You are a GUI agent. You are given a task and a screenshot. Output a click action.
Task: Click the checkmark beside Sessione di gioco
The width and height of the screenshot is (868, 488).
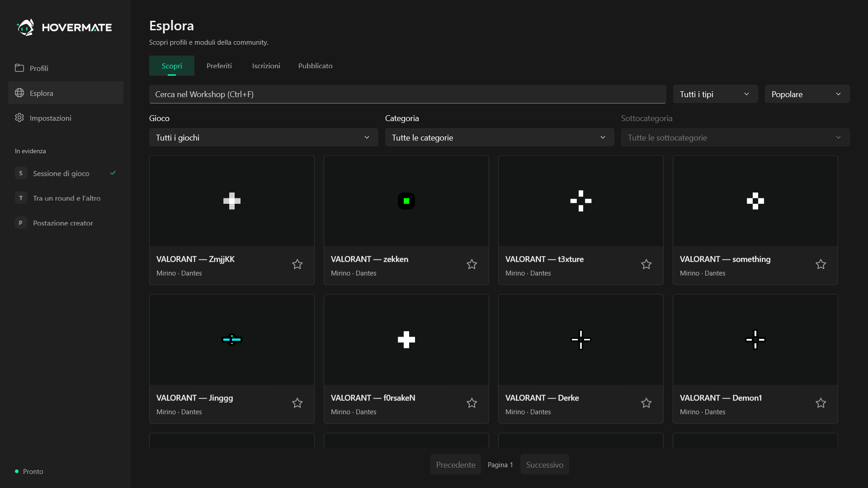(113, 173)
